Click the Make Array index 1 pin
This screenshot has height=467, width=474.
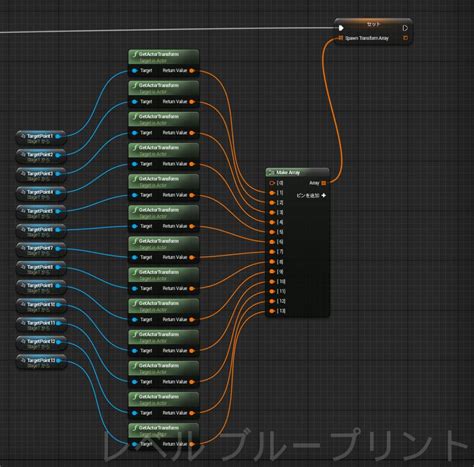point(272,193)
